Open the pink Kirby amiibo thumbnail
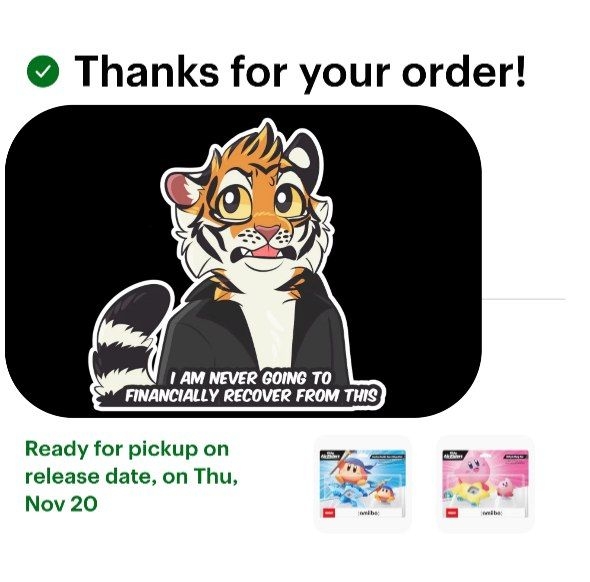 (x=486, y=484)
